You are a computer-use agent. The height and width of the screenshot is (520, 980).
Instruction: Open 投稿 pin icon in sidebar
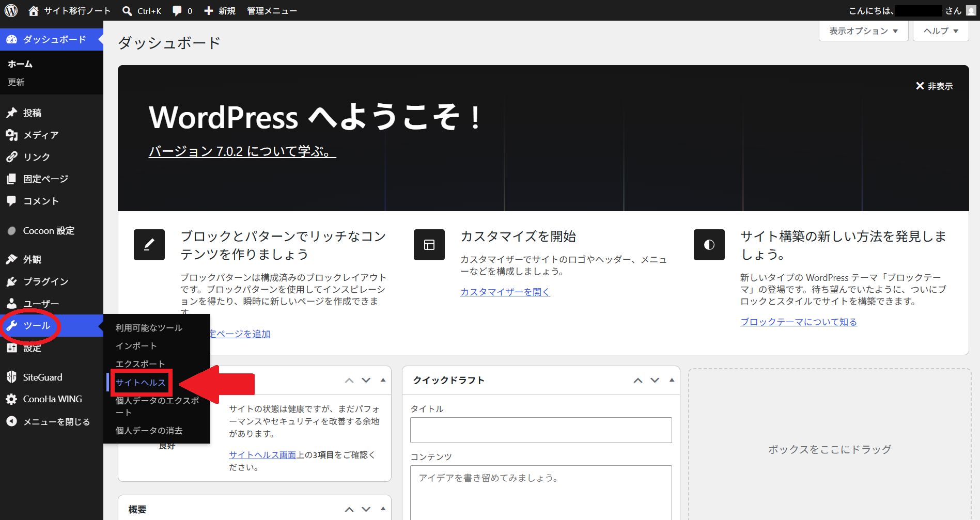(x=11, y=113)
